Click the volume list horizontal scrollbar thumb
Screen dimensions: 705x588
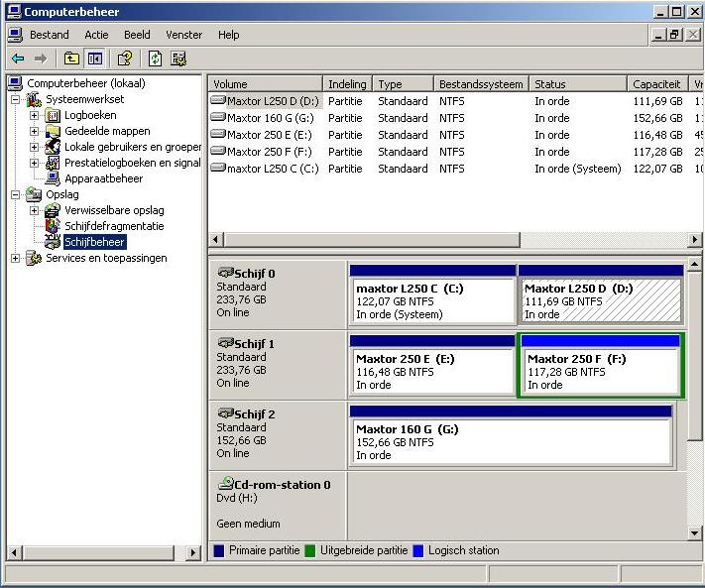[x=372, y=240]
